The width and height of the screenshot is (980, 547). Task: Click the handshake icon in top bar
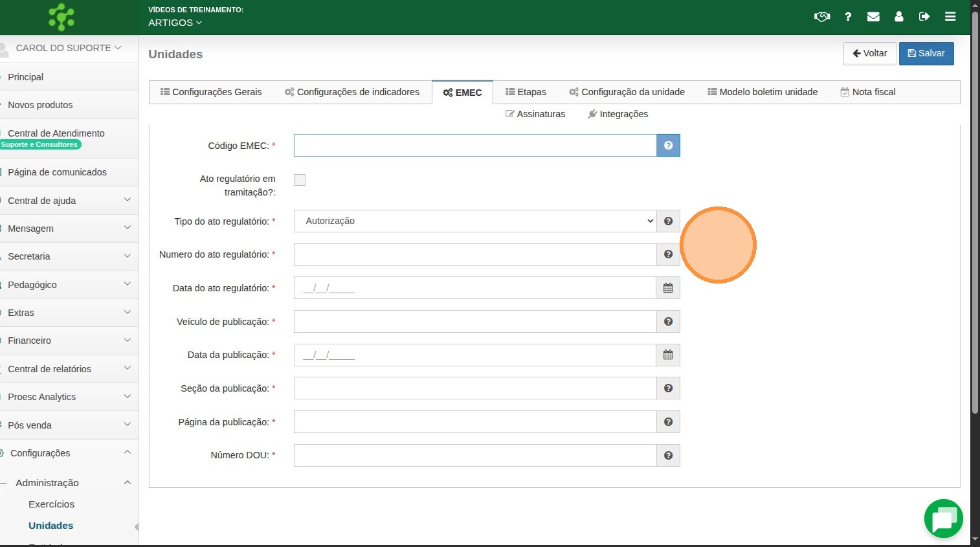coord(821,17)
